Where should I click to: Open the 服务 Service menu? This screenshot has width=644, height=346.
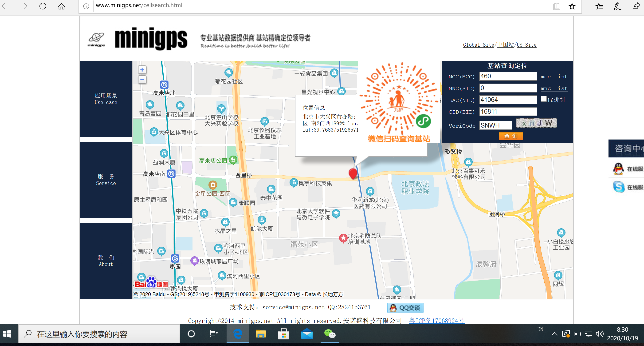tap(106, 180)
